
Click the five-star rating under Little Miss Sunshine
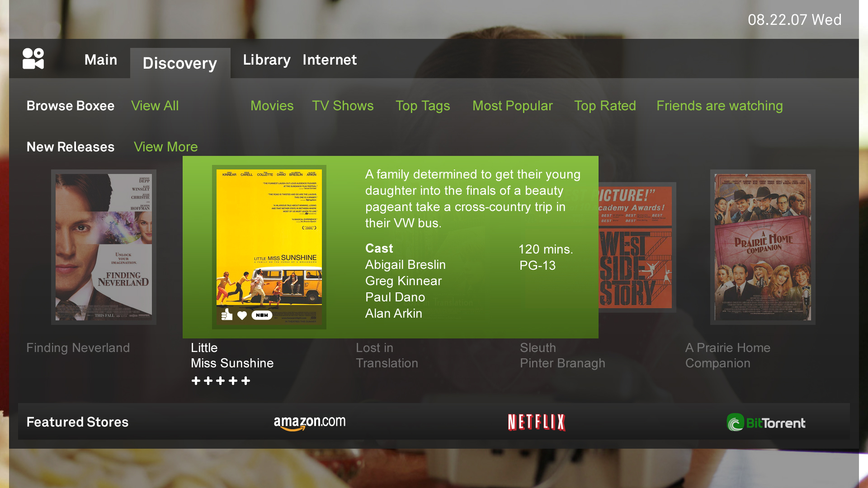coord(221,381)
